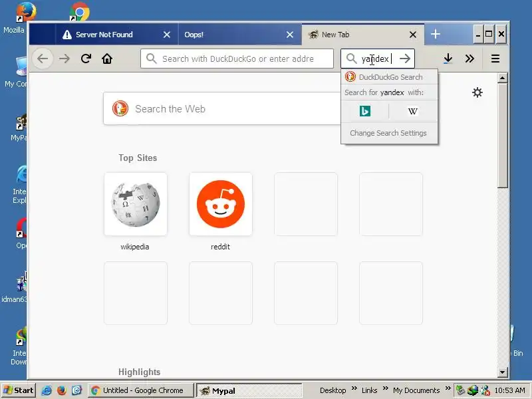
Task: Open the home page icon
Action: point(107,59)
